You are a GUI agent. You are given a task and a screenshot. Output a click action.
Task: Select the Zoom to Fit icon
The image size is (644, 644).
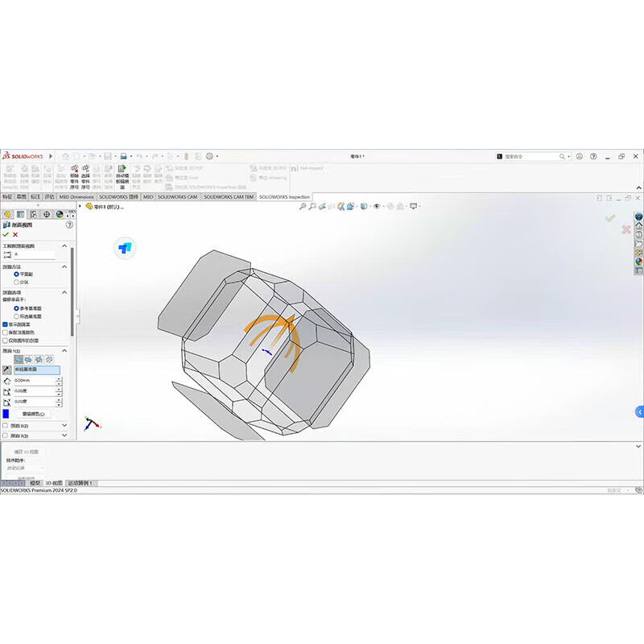(303, 208)
